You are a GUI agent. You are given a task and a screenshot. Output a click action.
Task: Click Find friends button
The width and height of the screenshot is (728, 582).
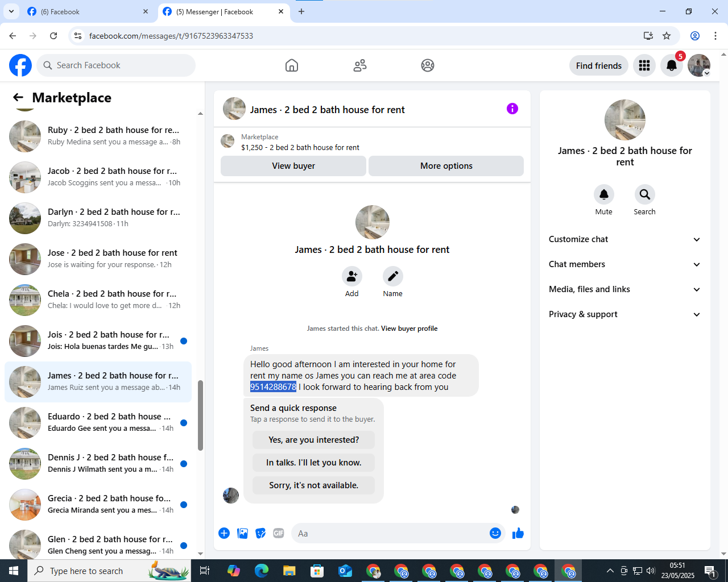tap(599, 65)
